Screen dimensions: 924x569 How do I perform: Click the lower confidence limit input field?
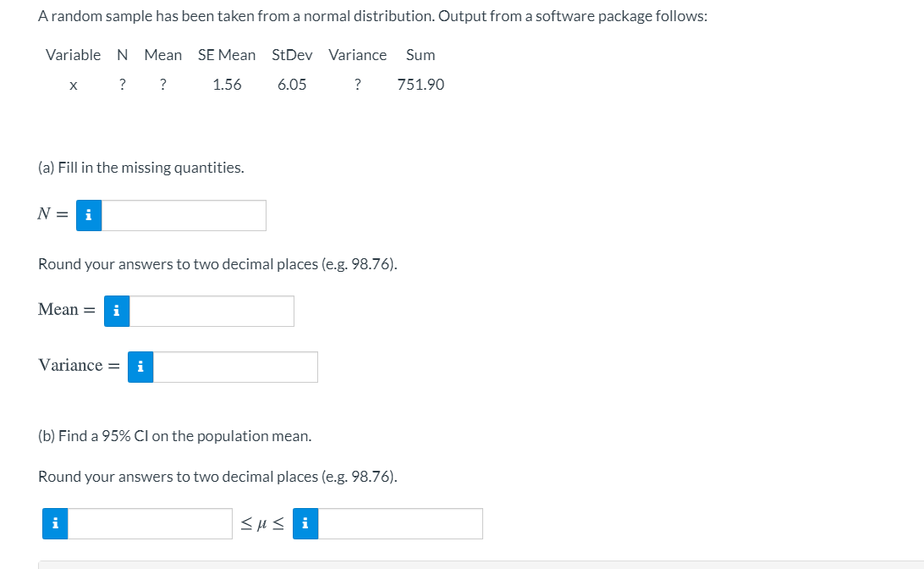[x=152, y=523]
